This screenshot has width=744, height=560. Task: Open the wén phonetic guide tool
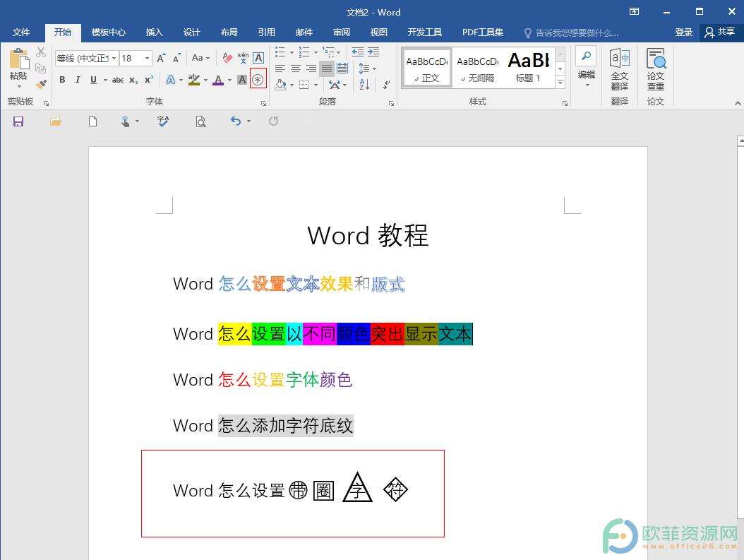[x=243, y=58]
